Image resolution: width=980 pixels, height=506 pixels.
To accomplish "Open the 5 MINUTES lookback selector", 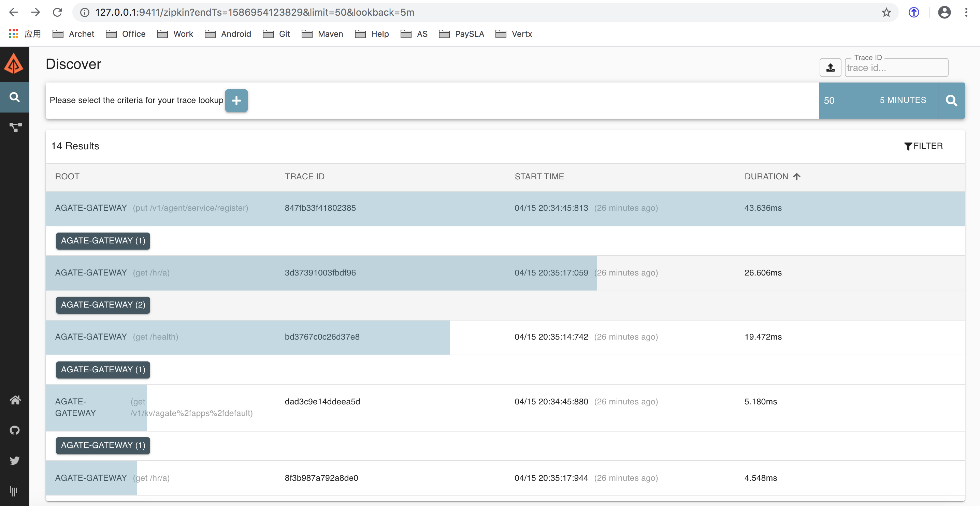I will 903,100.
